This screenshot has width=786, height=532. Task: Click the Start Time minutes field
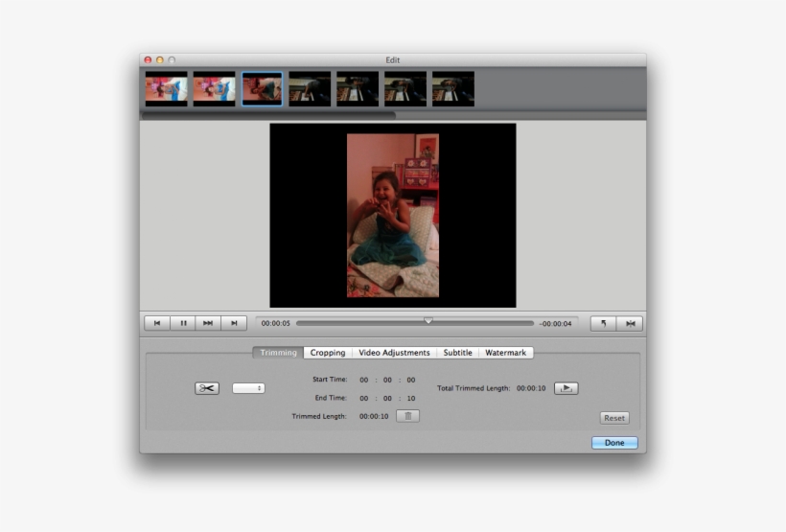click(387, 381)
